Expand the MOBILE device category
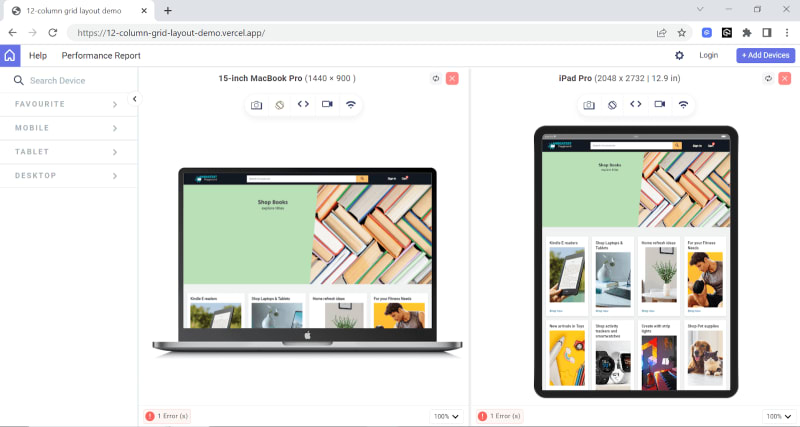This screenshot has width=800, height=427. [68, 128]
